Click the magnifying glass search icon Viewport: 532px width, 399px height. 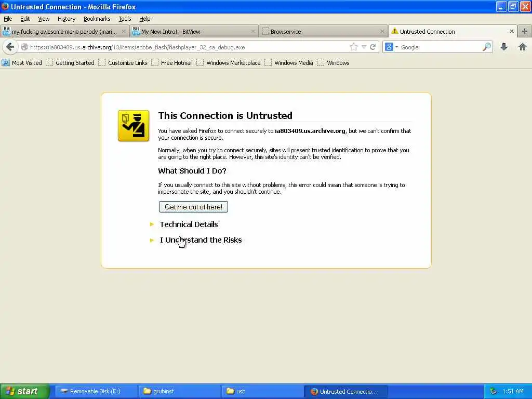[486, 47]
